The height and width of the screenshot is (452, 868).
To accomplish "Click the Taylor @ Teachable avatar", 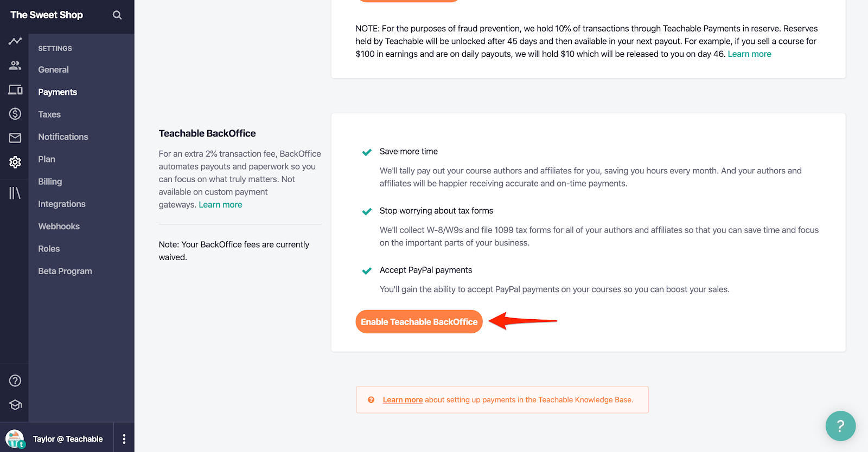I will pos(14,437).
